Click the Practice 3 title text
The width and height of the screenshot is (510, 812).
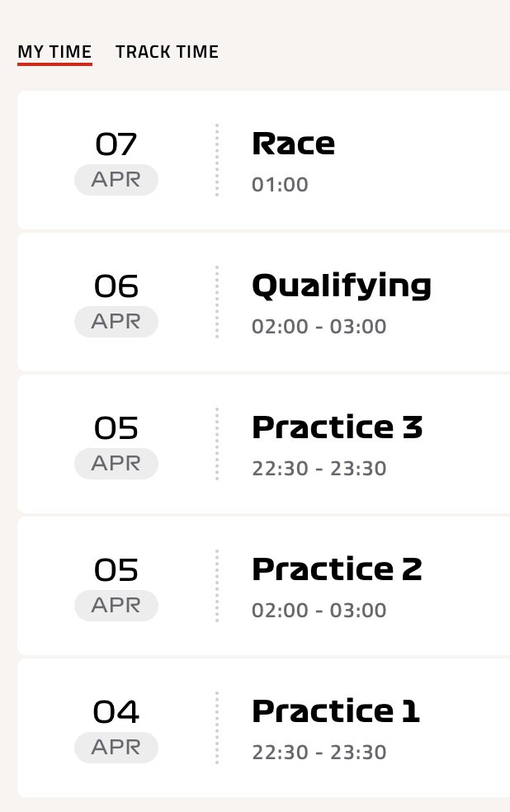coord(337,427)
